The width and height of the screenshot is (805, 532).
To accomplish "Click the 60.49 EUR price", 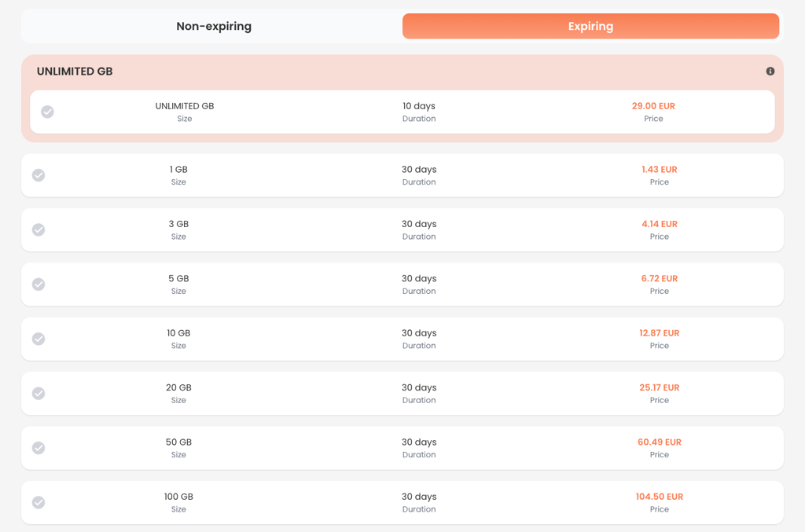I will point(660,442).
